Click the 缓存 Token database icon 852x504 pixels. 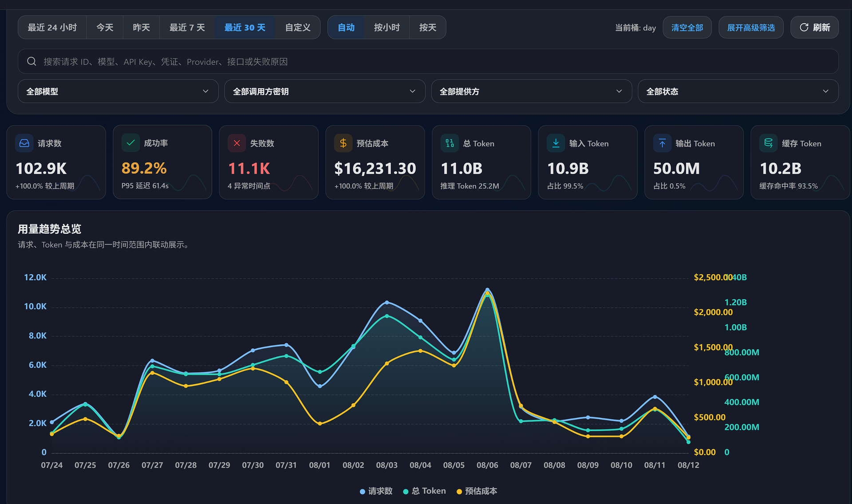(769, 143)
